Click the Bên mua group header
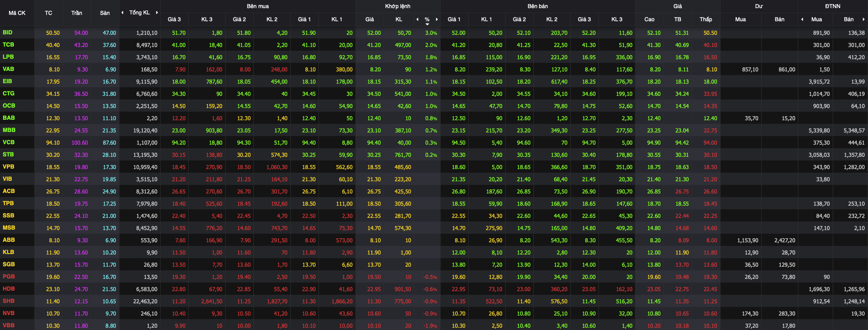 tap(258, 6)
